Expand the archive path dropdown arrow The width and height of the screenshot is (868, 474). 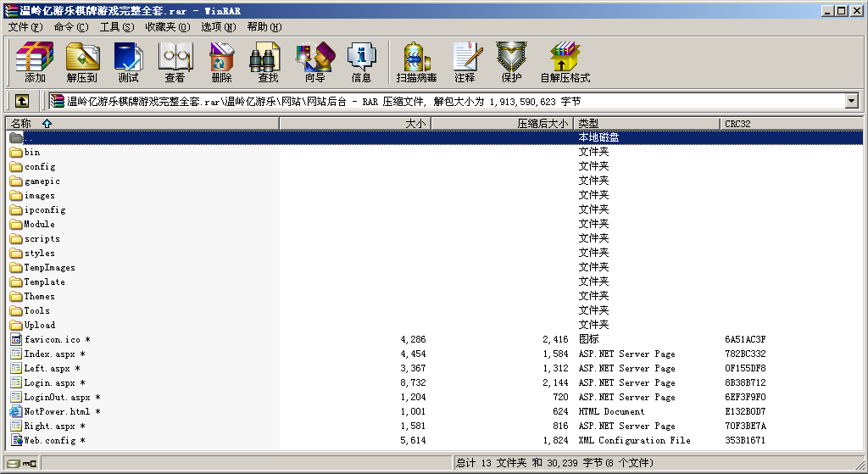coord(852,102)
